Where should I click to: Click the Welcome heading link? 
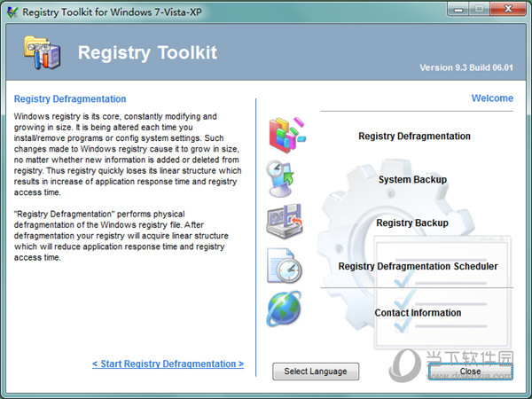click(x=492, y=98)
